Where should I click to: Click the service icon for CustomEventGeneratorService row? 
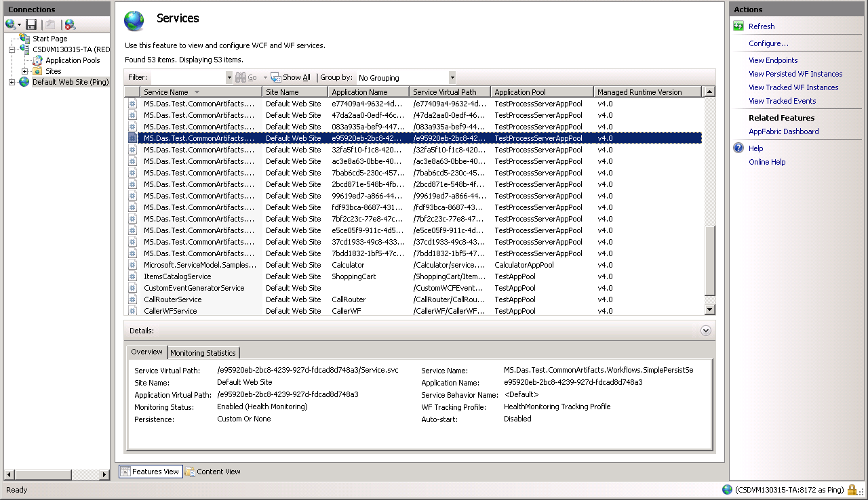(133, 288)
